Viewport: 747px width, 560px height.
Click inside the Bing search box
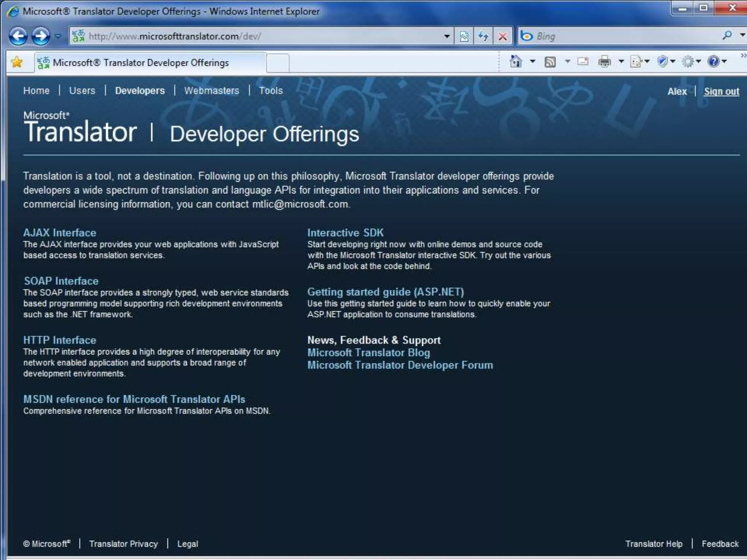click(620, 36)
